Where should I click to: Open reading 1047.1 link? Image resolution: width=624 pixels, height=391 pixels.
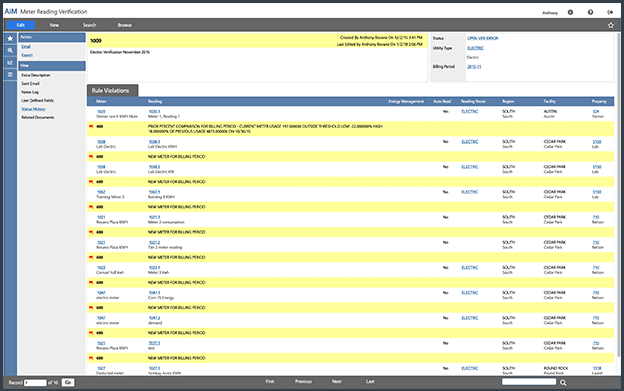pos(154,293)
